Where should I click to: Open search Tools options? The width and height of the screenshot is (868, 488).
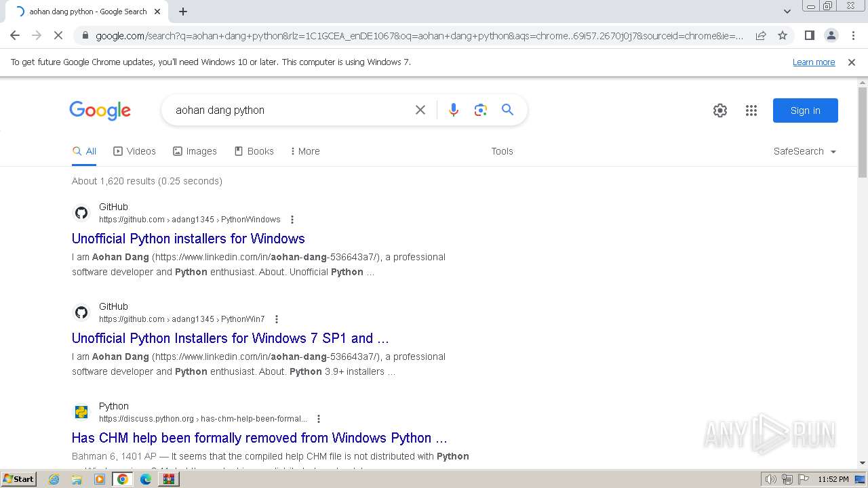click(502, 151)
